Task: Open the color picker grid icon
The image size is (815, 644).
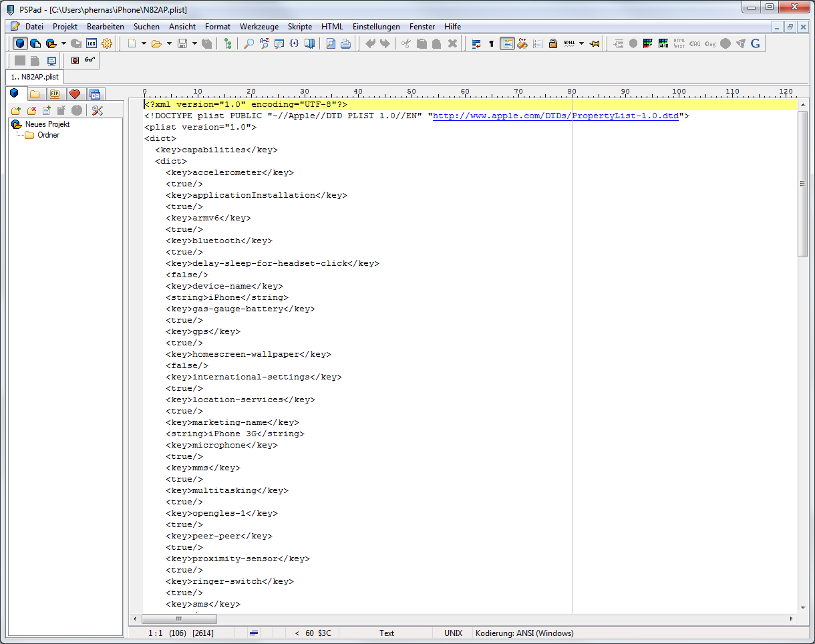Action: click(x=648, y=43)
